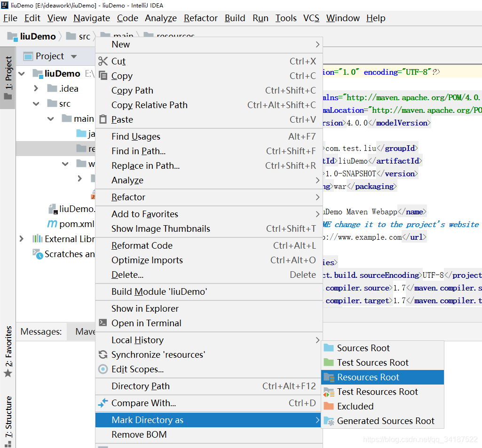Collapse the src folder node
482x448 pixels.
click(36, 103)
